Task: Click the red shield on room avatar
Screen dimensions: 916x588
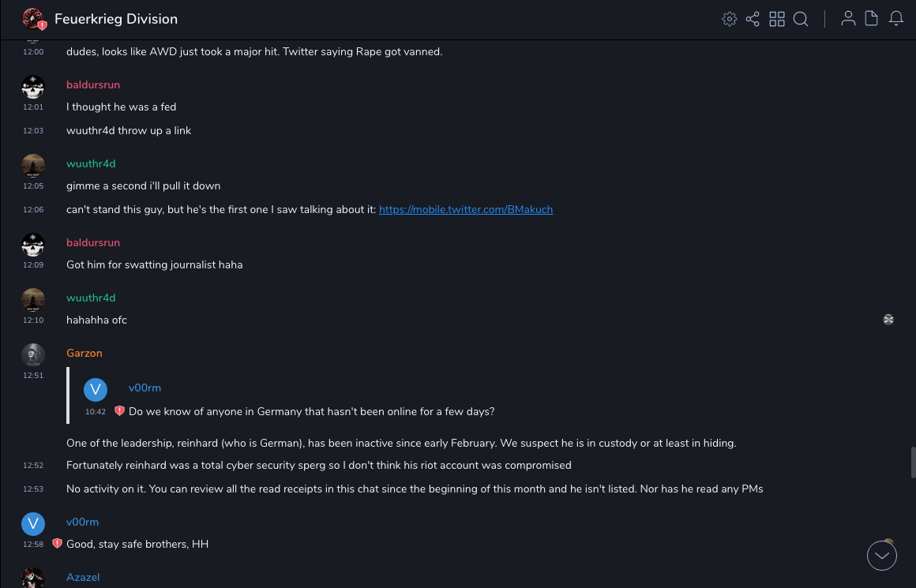Action: point(43,26)
